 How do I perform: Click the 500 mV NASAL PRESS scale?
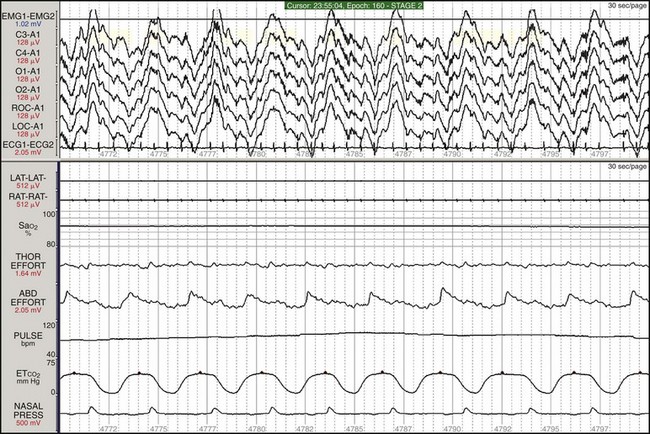click(x=22, y=428)
